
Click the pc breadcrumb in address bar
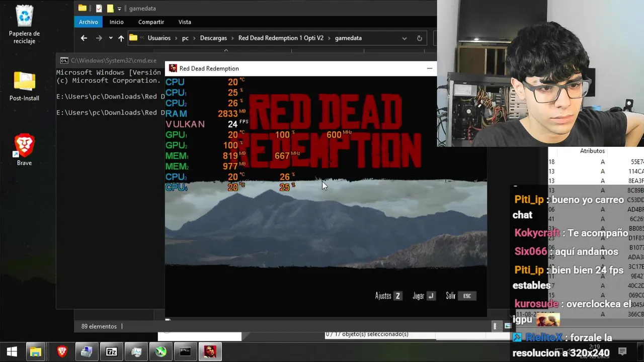tap(185, 38)
